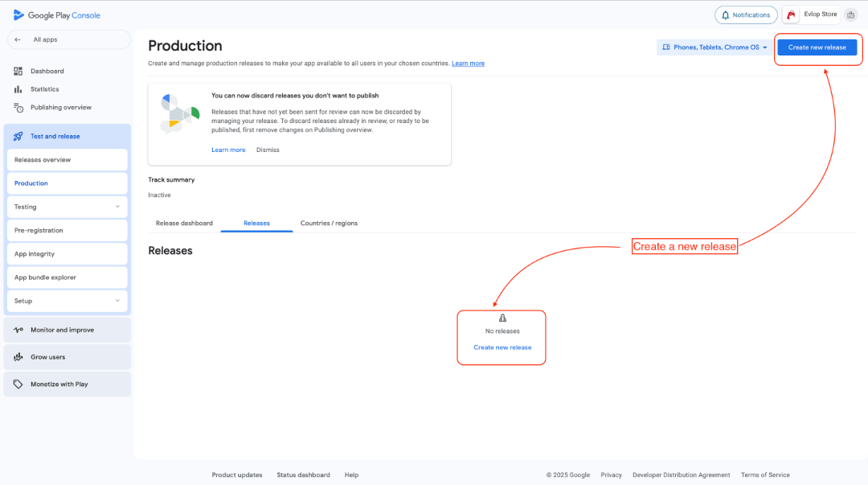Click the Inactive track status text

159,195
